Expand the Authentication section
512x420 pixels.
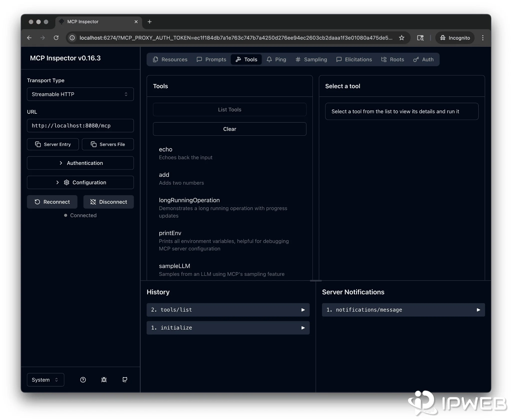pyautogui.click(x=80, y=163)
